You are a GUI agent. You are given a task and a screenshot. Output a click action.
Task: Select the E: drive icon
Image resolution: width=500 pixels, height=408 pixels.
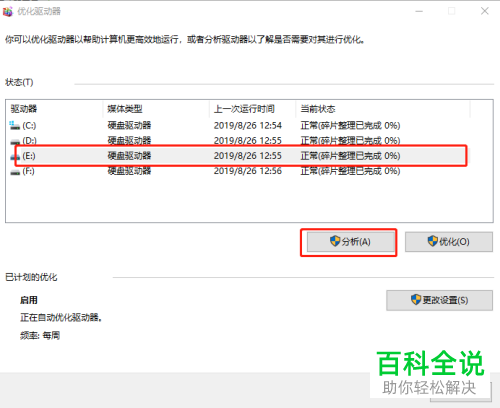pyautogui.click(x=15, y=156)
